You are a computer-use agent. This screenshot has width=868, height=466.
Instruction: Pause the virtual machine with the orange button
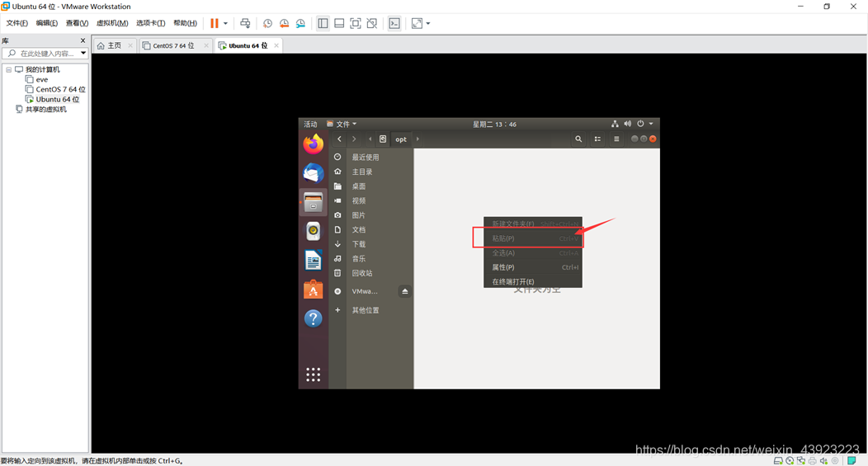pos(215,23)
